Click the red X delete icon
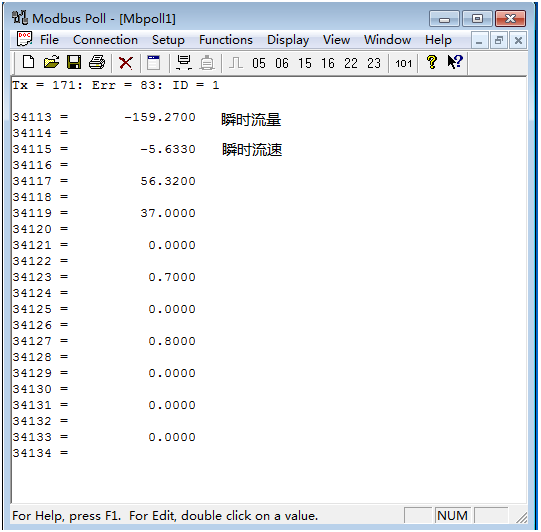 (126, 63)
